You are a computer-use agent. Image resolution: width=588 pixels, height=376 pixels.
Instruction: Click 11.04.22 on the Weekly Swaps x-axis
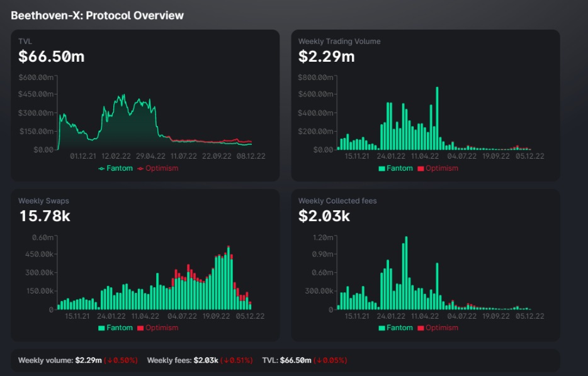[145, 316]
